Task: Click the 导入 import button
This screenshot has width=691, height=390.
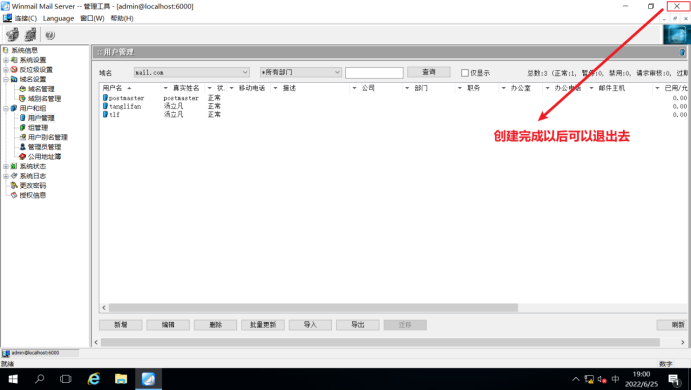Action: coord(310,325)
